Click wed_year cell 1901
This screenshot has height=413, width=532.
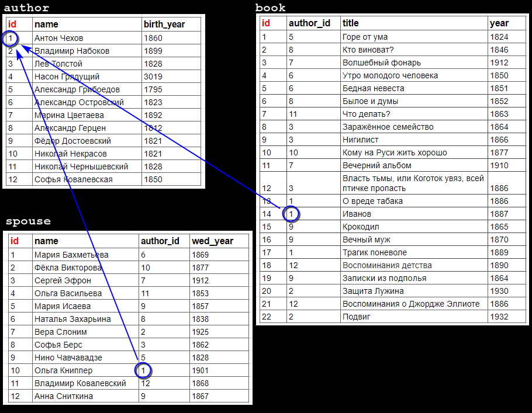point(200,370)
